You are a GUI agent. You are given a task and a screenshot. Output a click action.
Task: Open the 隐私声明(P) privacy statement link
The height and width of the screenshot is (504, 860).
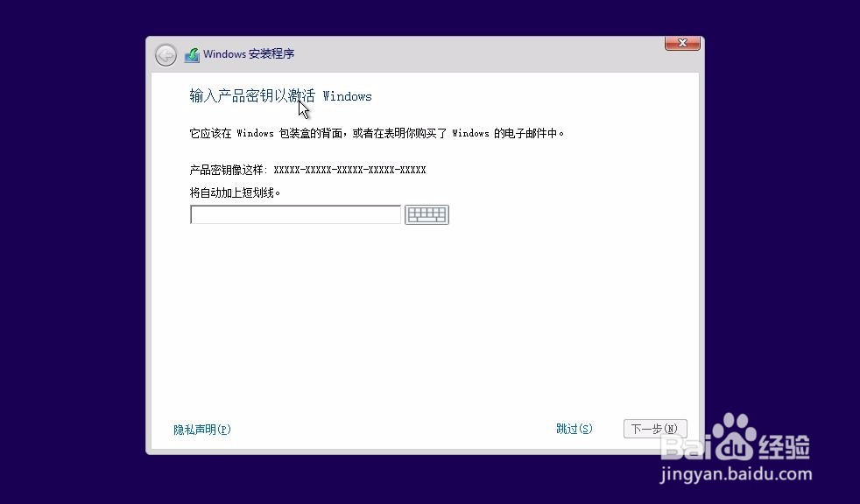click(201, 430)
